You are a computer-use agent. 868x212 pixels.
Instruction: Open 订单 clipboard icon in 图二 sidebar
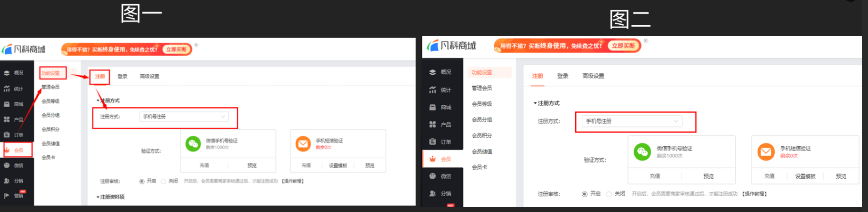(x=432, y=142)
